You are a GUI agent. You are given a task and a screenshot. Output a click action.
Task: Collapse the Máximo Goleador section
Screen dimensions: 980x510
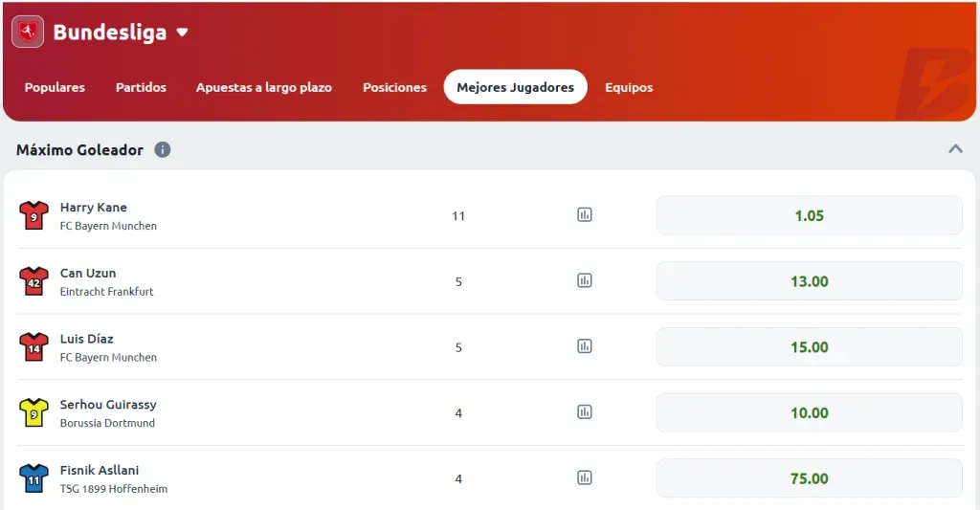click(x=954, y=149)
